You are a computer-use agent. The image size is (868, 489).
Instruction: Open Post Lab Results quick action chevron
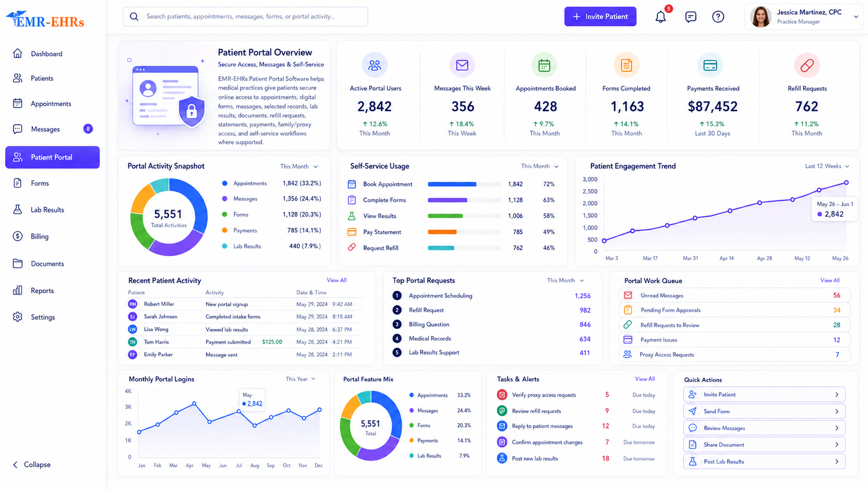837,461
